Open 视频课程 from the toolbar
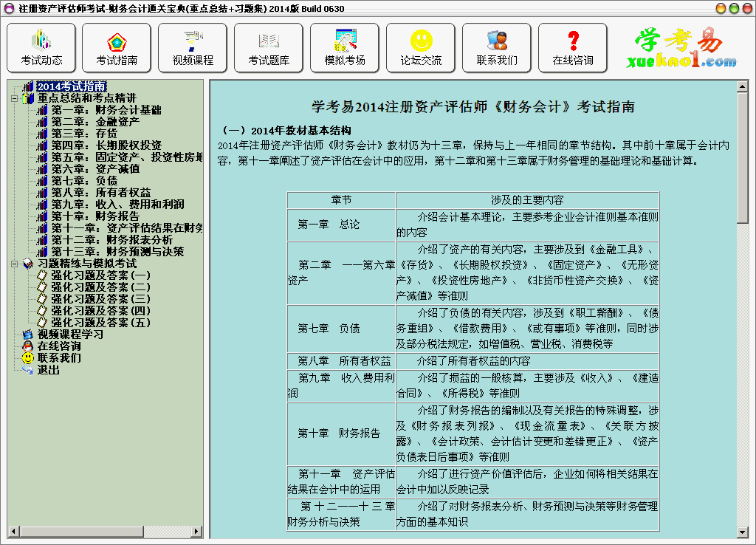The image size is (756, 545). 193,48
